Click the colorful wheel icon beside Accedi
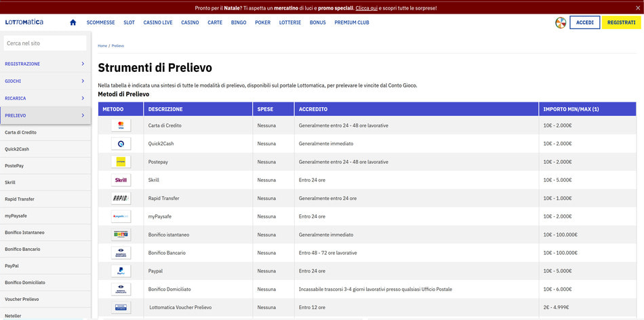644x320 pixels. (x=560, y=22)
